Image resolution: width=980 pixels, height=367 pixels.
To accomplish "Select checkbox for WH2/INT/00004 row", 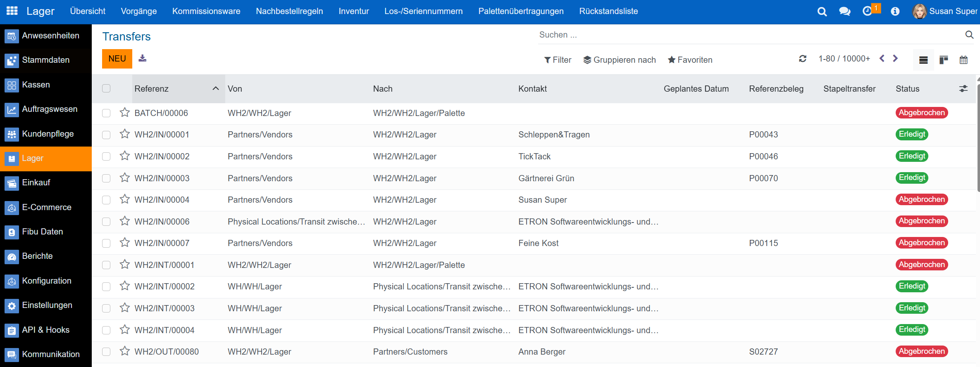I will (x=106, y=330).
